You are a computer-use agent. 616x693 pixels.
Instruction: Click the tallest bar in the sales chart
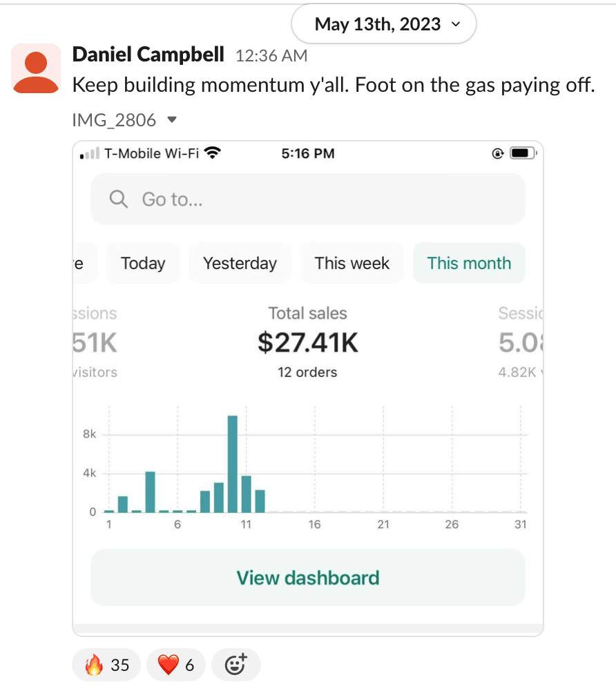233,464
